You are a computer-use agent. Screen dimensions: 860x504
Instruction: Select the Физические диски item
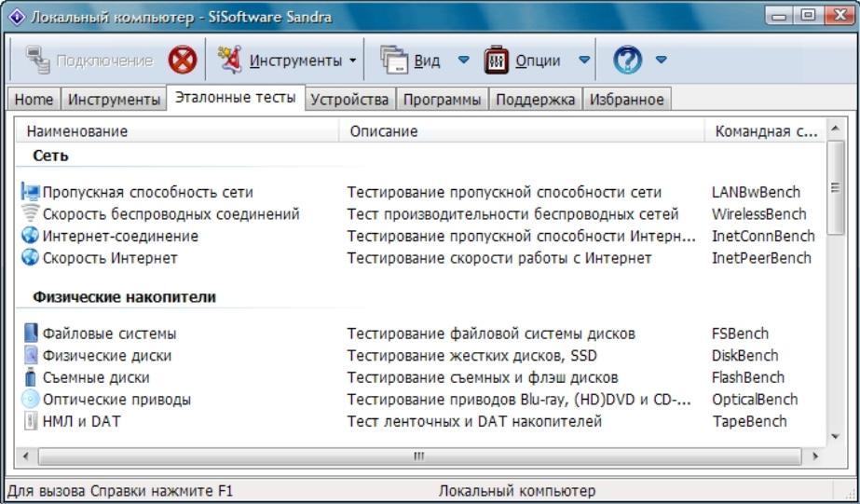coord(107,355)
